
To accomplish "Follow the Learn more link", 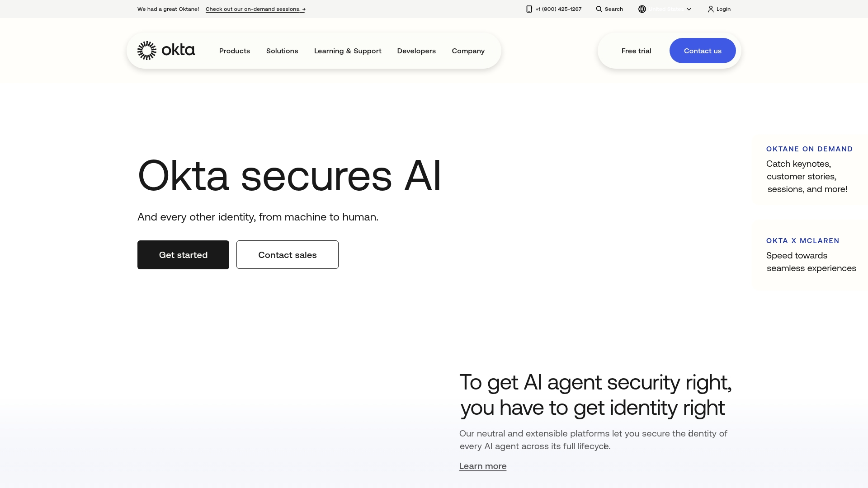I will 482,466.
